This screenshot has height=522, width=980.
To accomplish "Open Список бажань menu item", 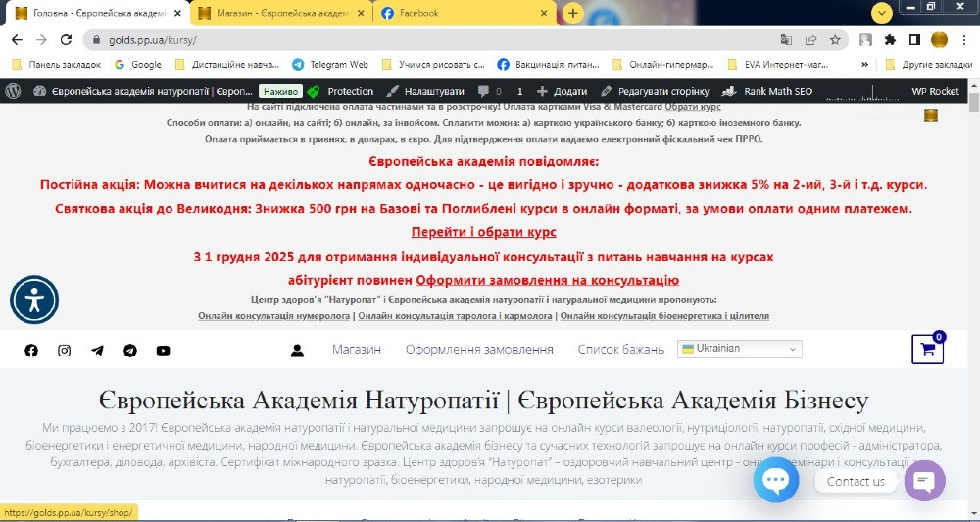I will click(620, 350).
